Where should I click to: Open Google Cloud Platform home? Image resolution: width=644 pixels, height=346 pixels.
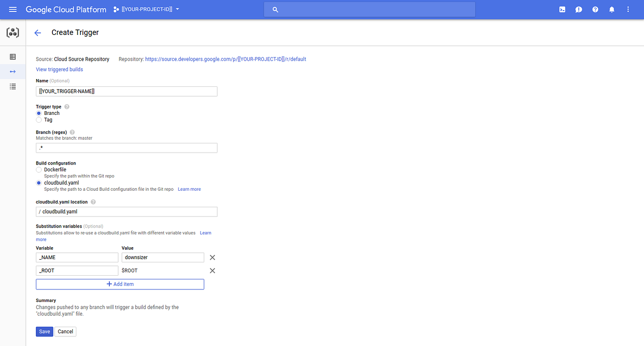point(66,9)
